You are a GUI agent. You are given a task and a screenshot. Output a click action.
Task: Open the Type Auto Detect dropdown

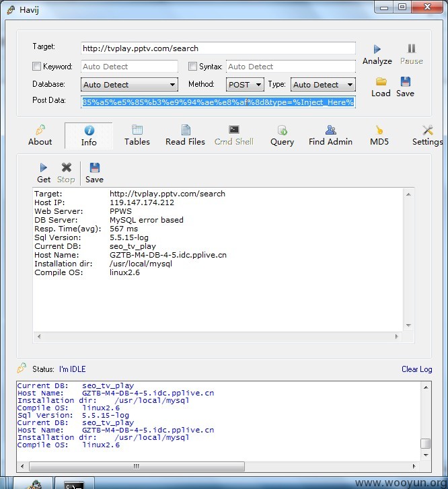click(x=323, y=85)
